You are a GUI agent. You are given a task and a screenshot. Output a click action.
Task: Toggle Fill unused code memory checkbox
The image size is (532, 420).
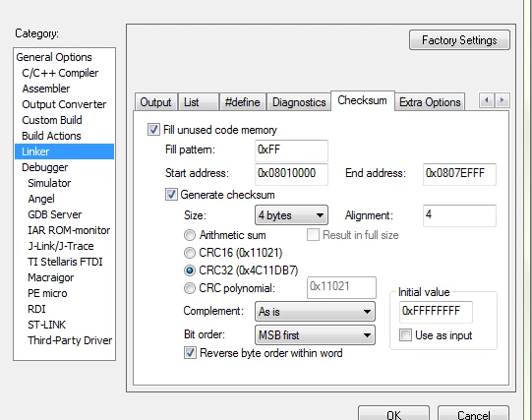153,130
